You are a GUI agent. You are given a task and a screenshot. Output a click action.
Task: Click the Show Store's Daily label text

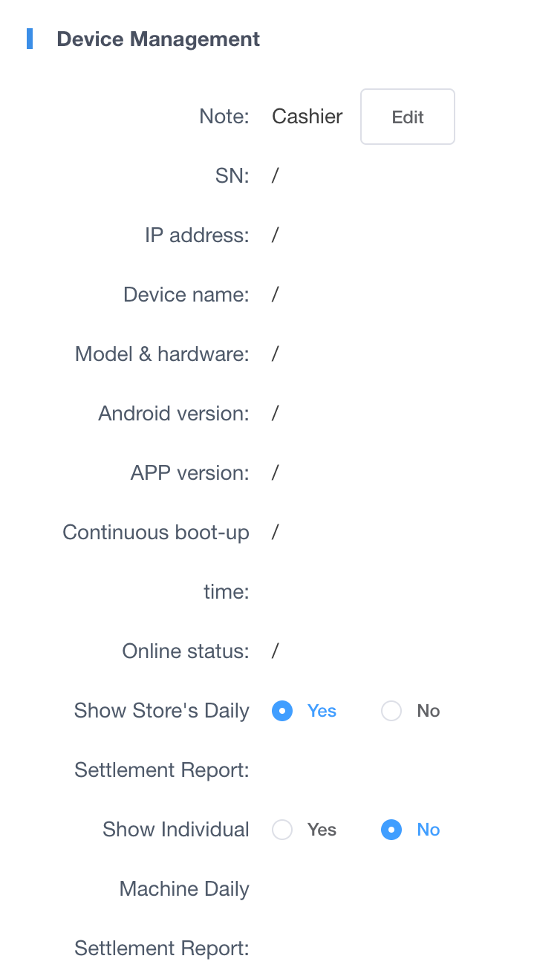click(x=161, y=711)
